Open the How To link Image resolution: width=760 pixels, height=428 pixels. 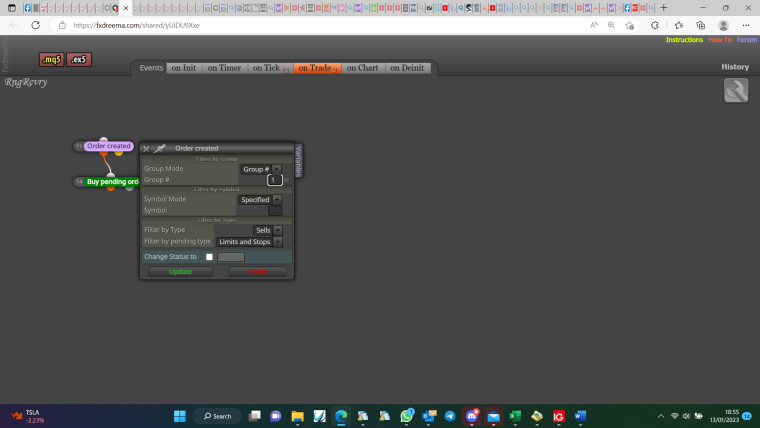tap(720, 40)
